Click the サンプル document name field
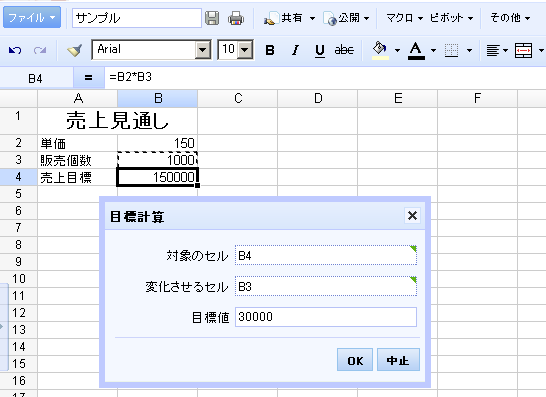The height and width of the screenshot is (397, 546). pyautogui.click(x=136, y=18)
